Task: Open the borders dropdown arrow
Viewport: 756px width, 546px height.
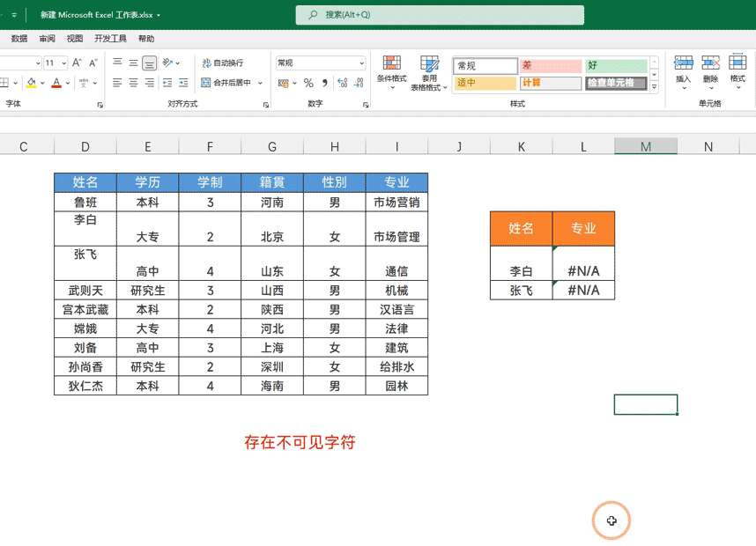Action: 16,83
